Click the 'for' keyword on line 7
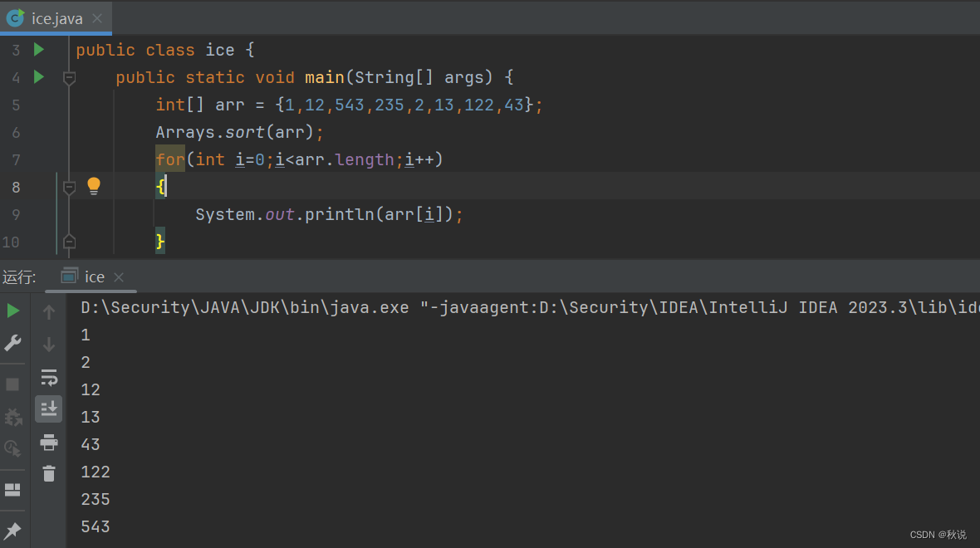This screenshot has height=548, width=980. pyautogui.click(x=170, y=160)
